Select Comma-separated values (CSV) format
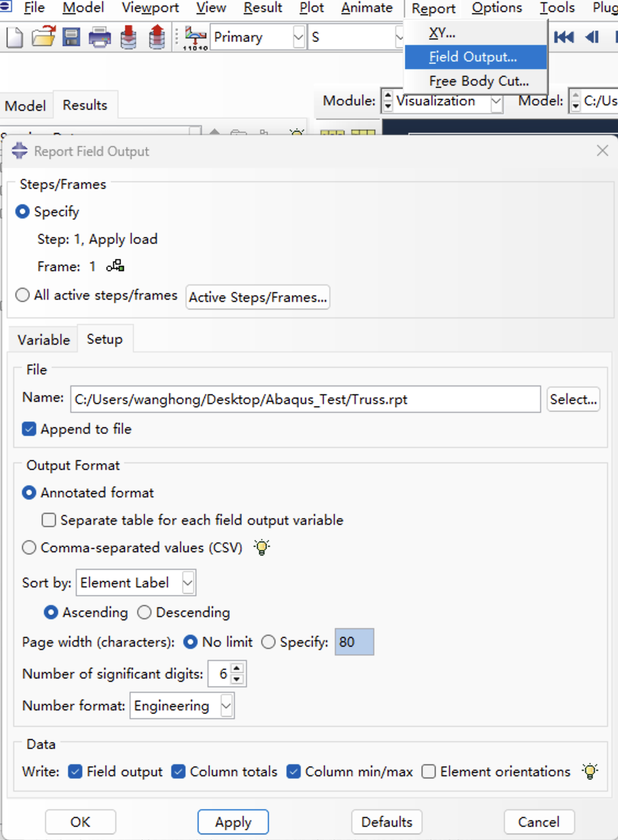 [x=30, y=548]
